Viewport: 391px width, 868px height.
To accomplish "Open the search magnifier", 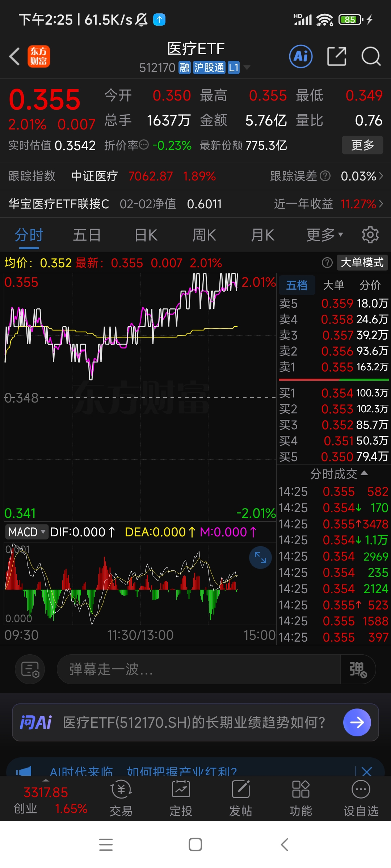I will coord(371,56).
